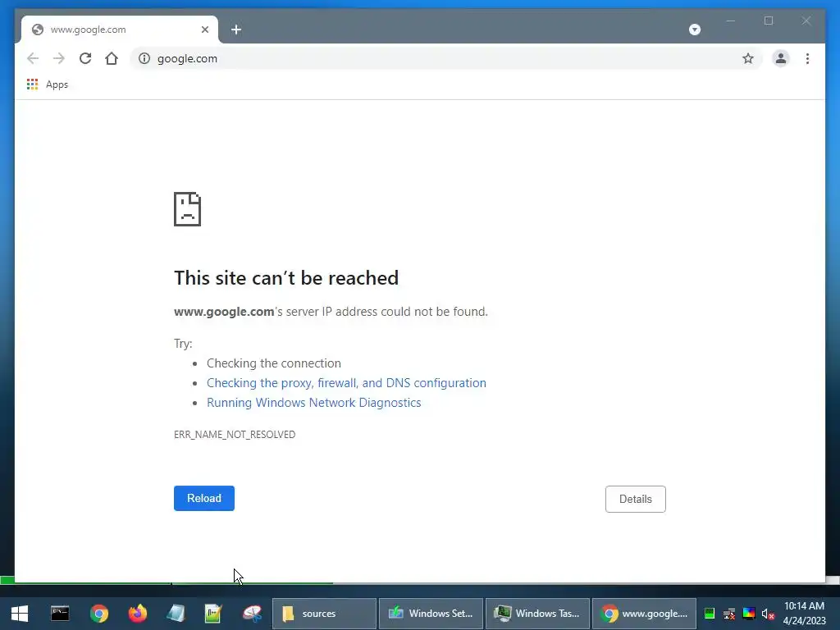
Task: View site information icon in the address bar
Action: coord(144,58)
